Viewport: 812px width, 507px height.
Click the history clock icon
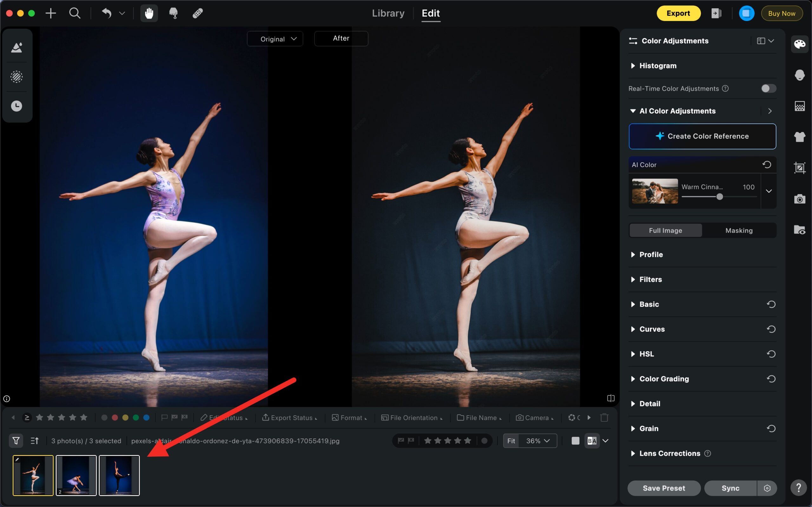(16, 106)
